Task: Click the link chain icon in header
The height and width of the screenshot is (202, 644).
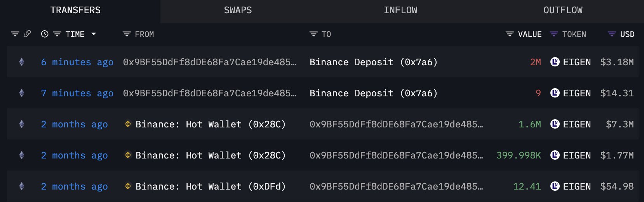Action: tap(27, 34)
